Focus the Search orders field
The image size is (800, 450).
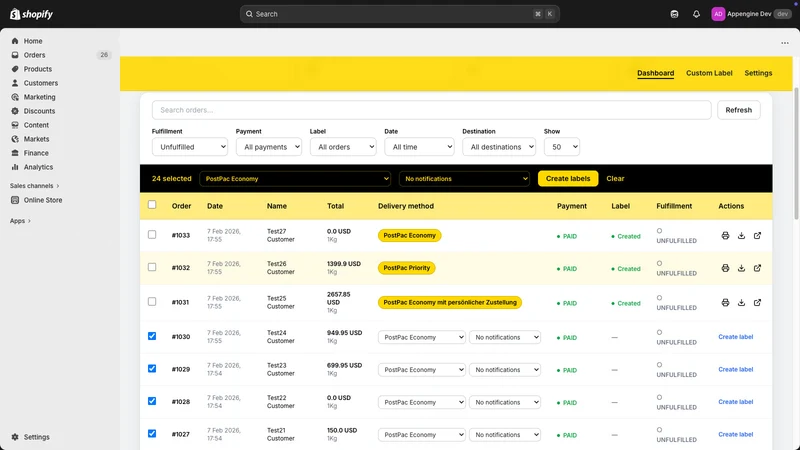431,110
